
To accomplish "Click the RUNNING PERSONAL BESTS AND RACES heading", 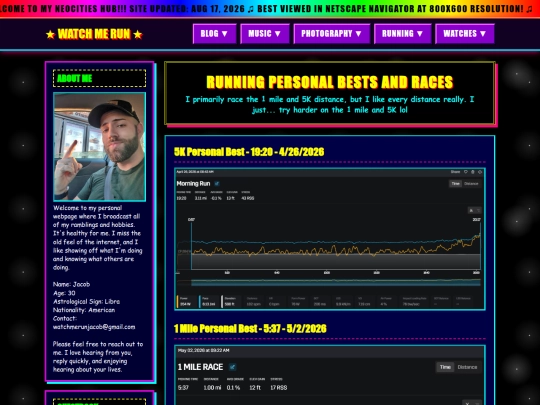I will click(x=330, y=82).
